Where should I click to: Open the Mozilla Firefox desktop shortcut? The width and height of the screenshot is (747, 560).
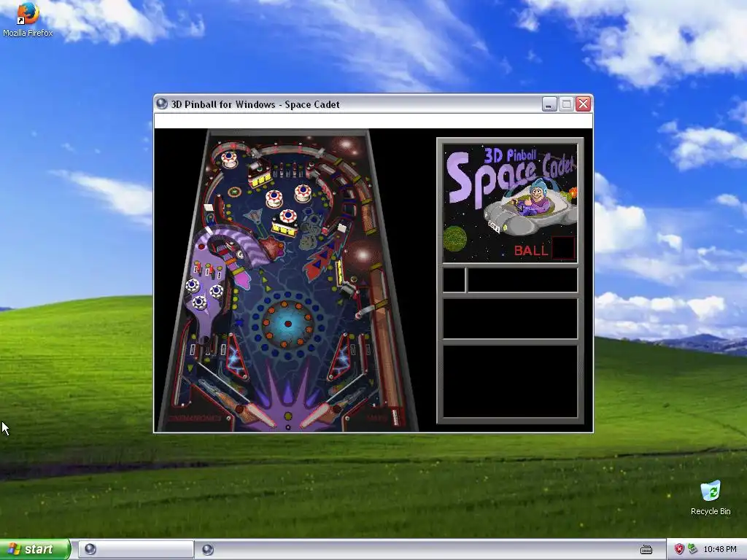coord(28,20)
